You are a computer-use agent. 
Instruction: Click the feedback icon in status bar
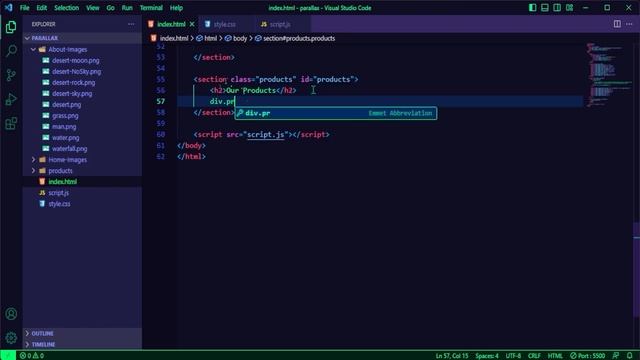[x=616, y=356]
